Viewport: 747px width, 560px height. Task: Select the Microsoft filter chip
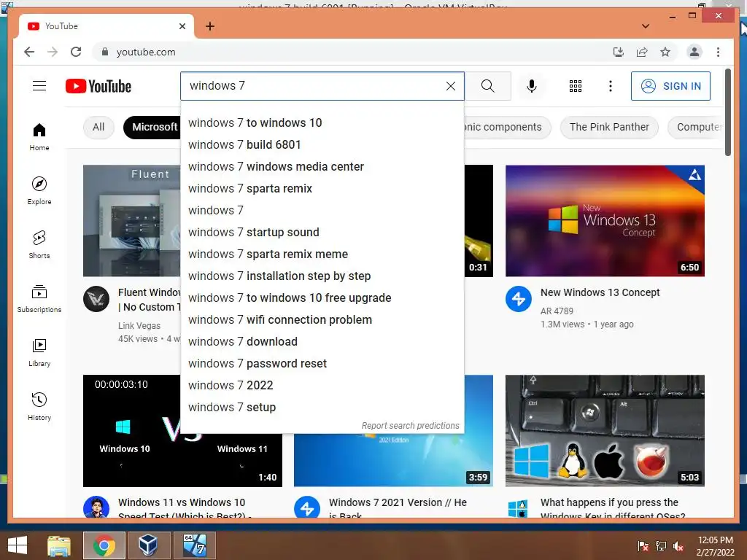152,127
